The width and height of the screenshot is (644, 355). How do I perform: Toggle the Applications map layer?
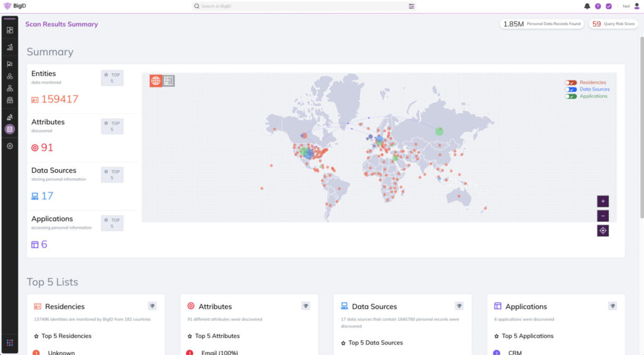570,96
